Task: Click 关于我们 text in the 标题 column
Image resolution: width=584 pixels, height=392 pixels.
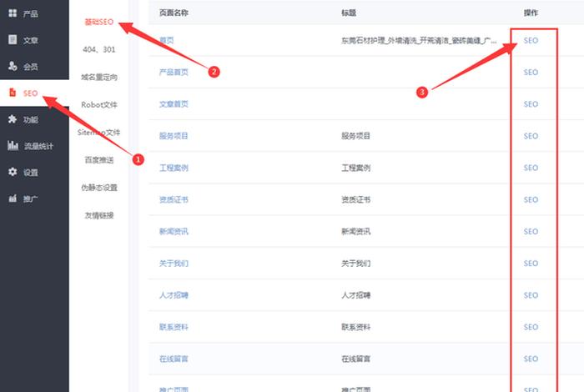Action: tap(355, 264)
